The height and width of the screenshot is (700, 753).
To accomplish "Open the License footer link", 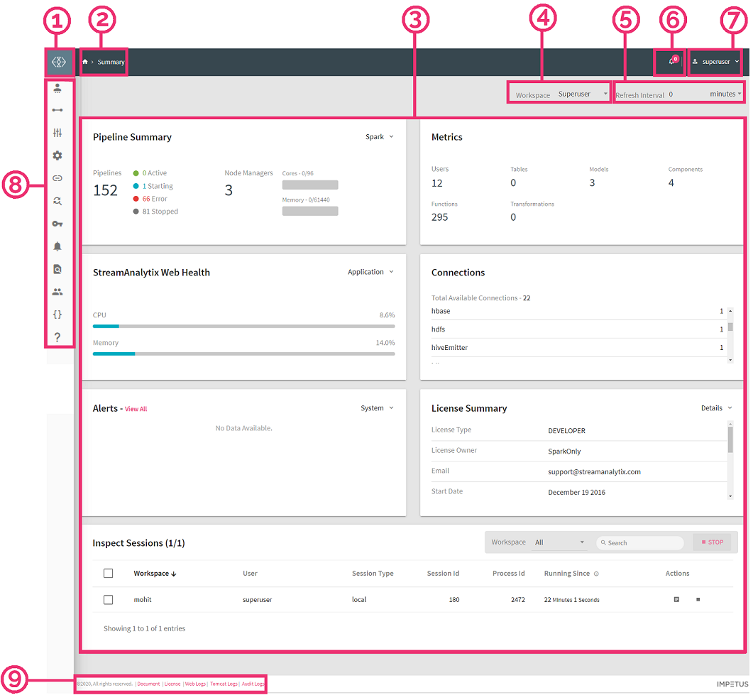I will click(172, 684).
